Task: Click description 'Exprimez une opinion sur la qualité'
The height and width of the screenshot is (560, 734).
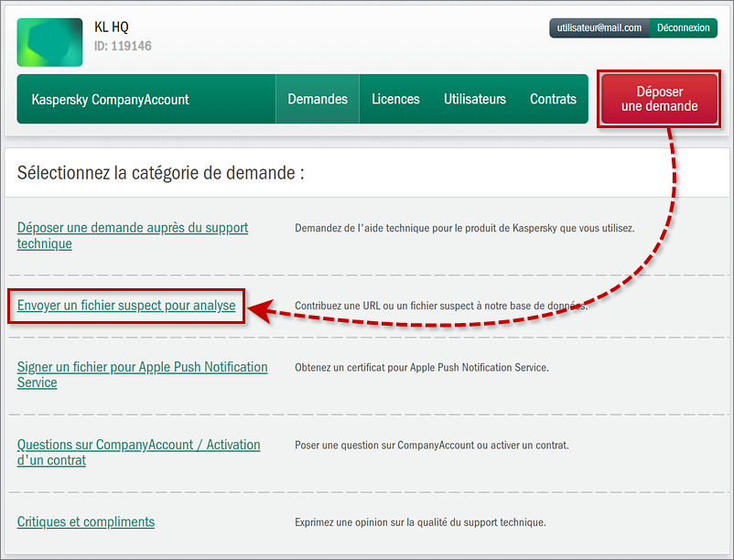Action: click(x=420, y=522)
